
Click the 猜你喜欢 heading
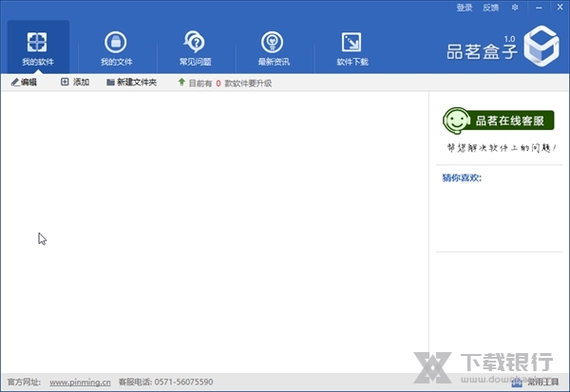point(462,177)
